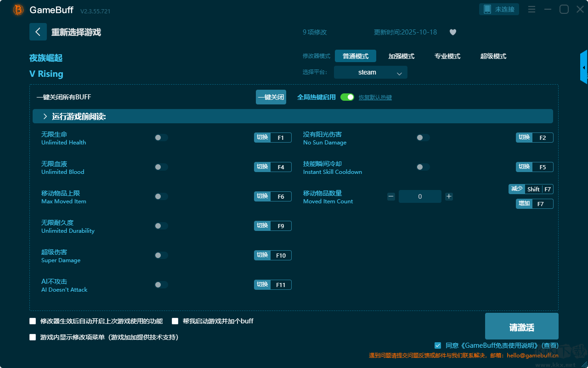This screenshot has width=588, height=368.
Task: Click the phone icon in 未连接 button
Action: [487, 9]
